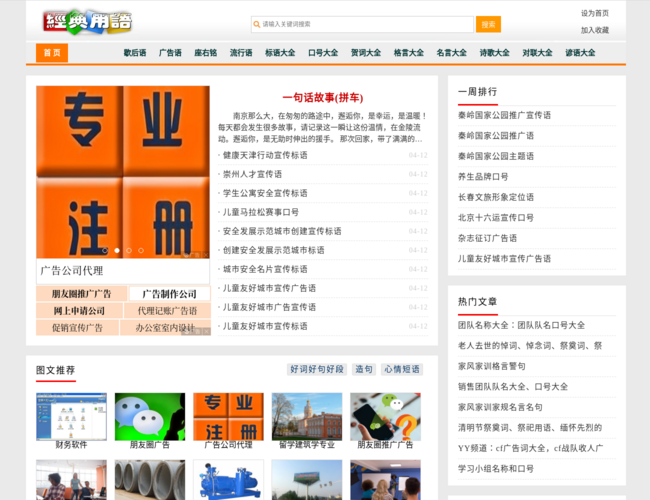Open the 诗歌大全 menu item
Screen dimensions: 650x500
(495, 53)
